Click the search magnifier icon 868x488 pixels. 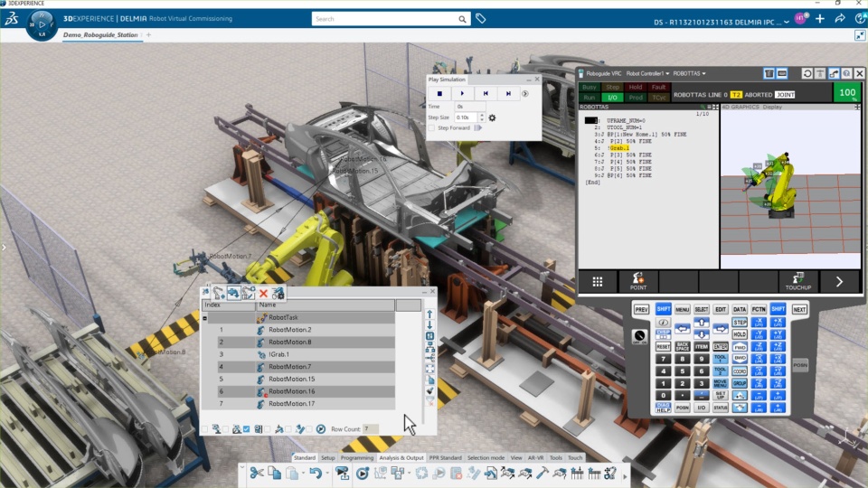click(x=462, y=19)
